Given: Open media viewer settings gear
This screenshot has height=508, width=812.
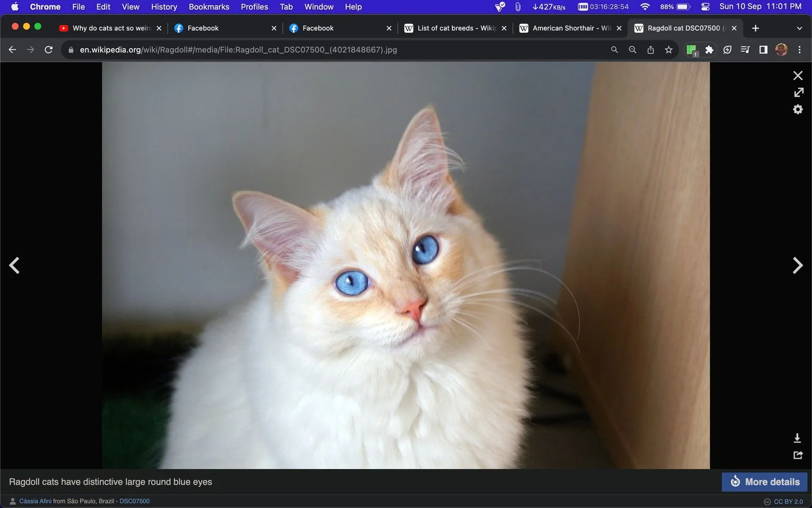Looking at the screenshot, I should click(x=798, y=110).
